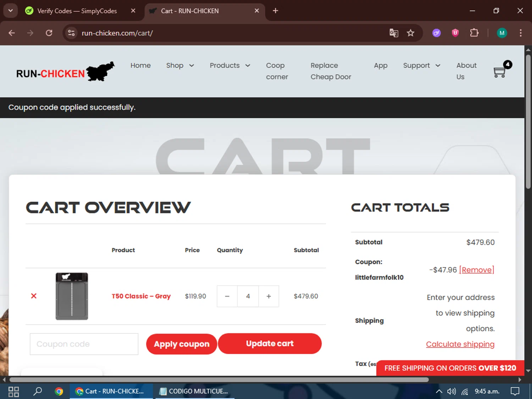Decrease quantity with minus button
The image size is (532, 399).
click(227, 296)
